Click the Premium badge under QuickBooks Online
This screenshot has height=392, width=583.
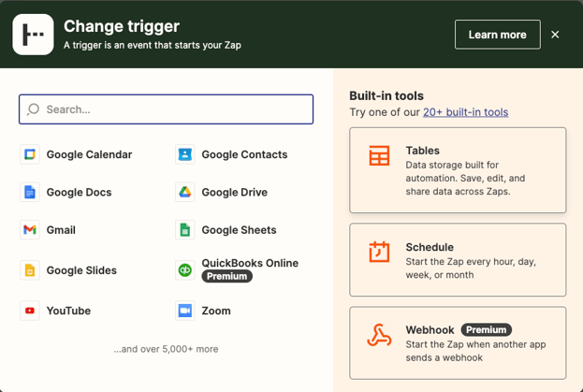(x=227, y=277)
